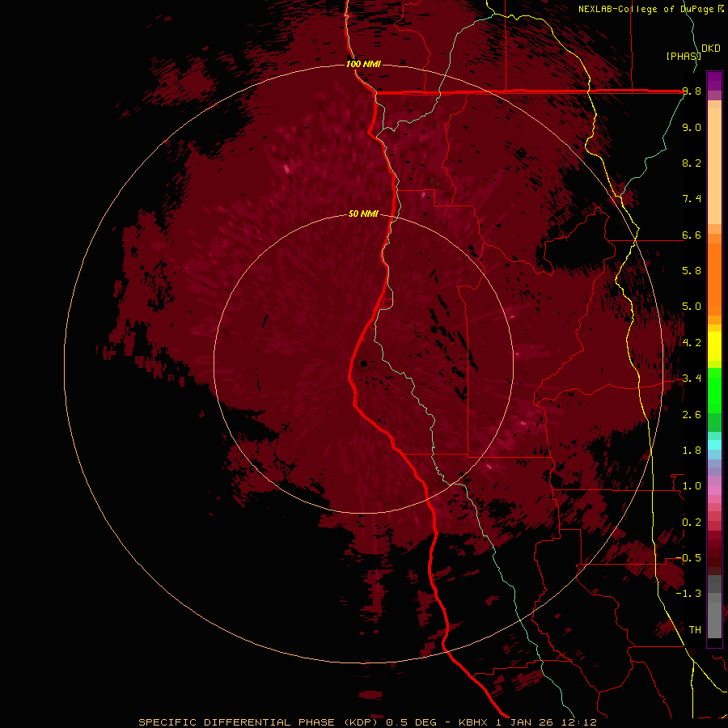This screenshot has width=728, height=728.
Task: Select the 1.0 value on the scale
Action: pos(692,486)
